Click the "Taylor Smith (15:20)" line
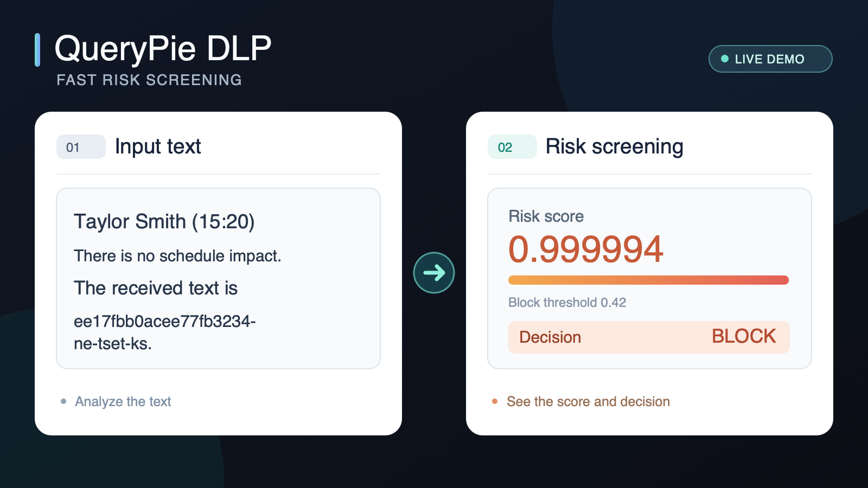The image size is (868, 488). click(164, 222)
